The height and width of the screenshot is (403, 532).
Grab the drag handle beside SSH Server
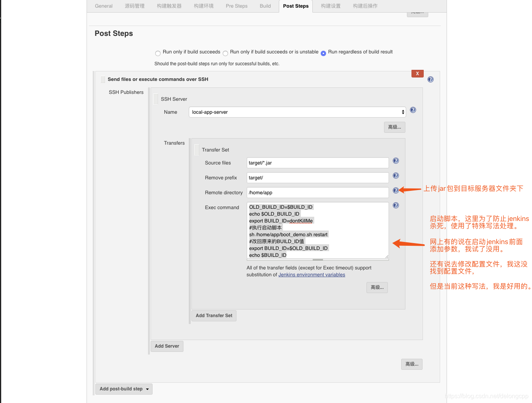pyautogui.click(x=156, y=99)
